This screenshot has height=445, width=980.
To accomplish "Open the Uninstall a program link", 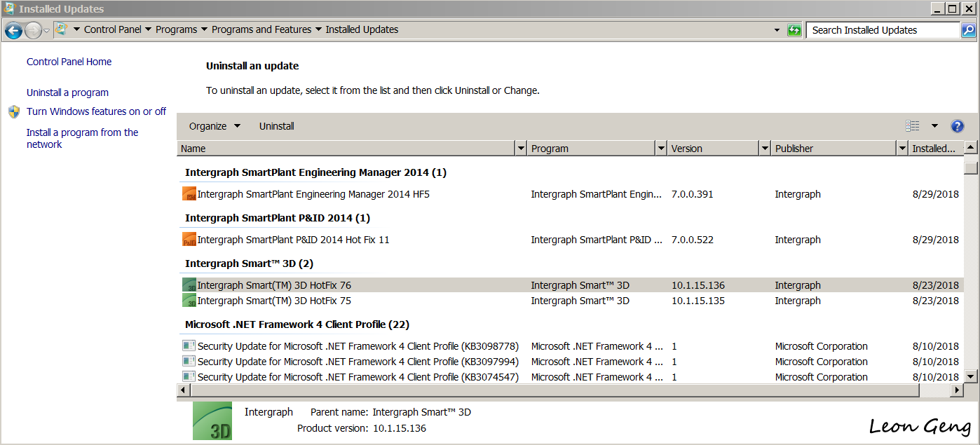I will pyautogui.click(x=67, y=93).
